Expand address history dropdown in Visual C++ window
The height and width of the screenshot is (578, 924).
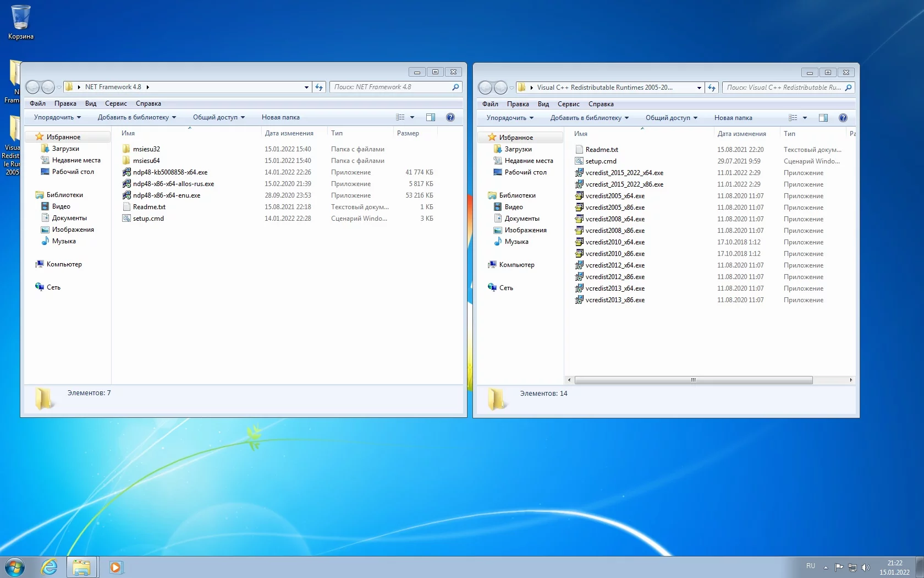tap(698, 88)
